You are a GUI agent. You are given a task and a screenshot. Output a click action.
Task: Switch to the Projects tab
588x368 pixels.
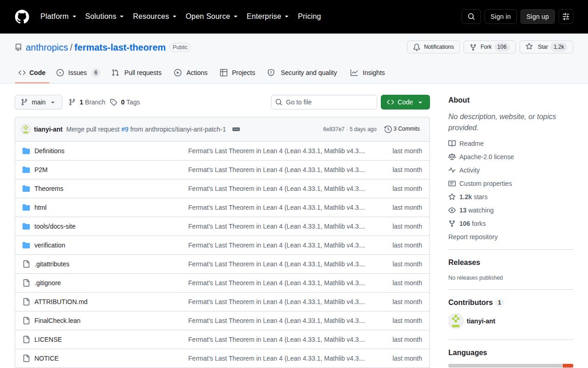237,73
